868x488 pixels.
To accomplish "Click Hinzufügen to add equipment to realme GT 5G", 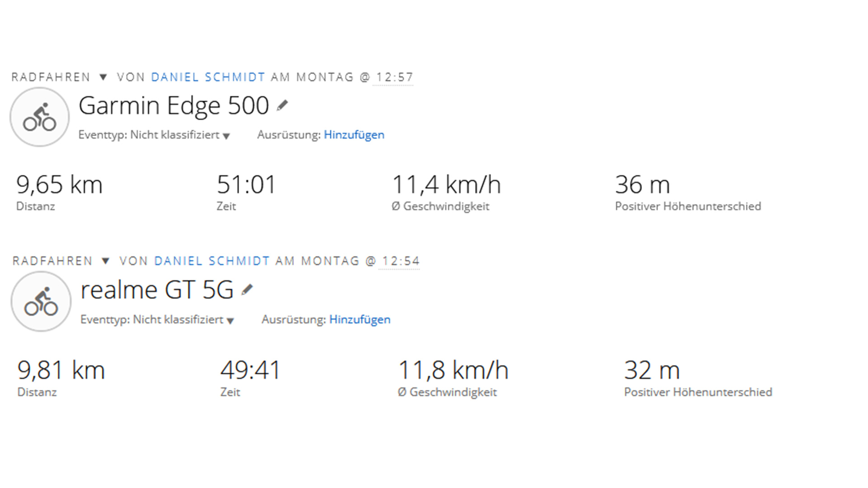I will (360, 319).
